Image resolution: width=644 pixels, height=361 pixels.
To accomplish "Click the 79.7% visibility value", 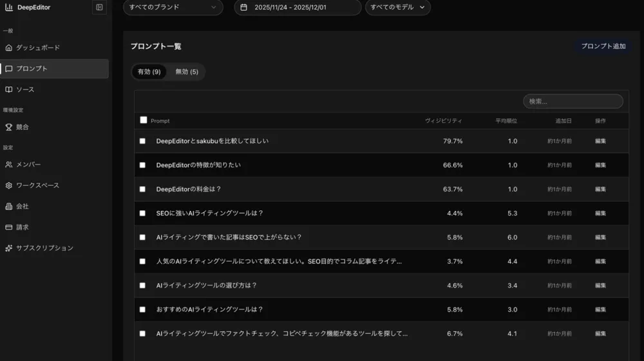I will pos(453,141).
